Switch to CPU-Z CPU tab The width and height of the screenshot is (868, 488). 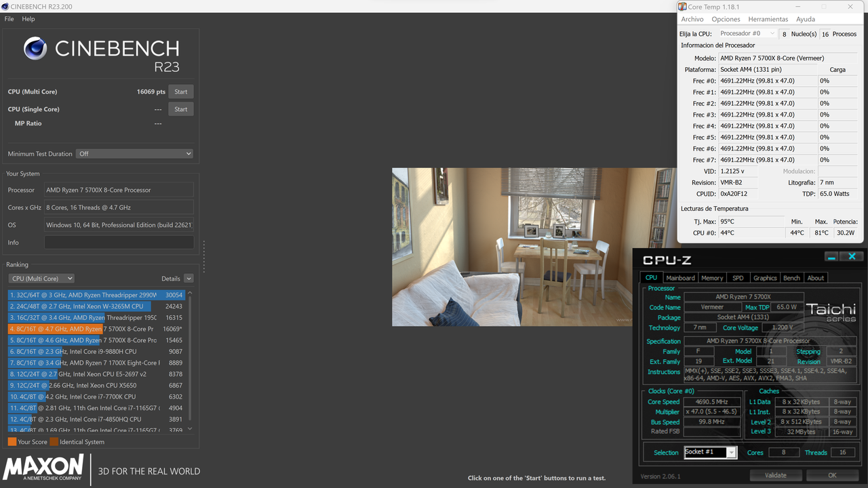pyautogui.click(x=651, y=278)
